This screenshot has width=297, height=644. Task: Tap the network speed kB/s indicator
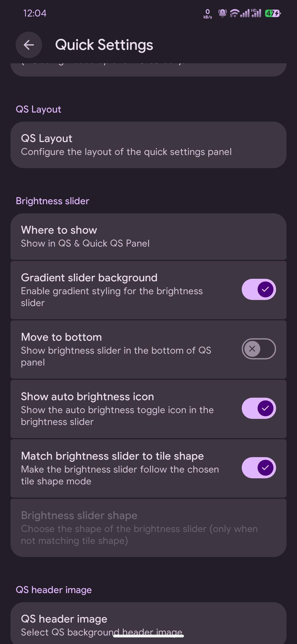click(x=208, y=13)
